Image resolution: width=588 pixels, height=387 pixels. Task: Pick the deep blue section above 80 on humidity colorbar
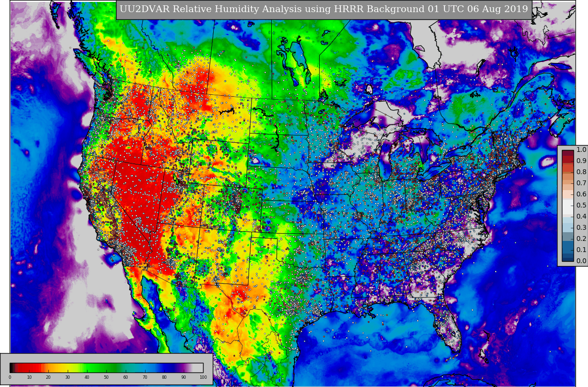coord(164,368)
